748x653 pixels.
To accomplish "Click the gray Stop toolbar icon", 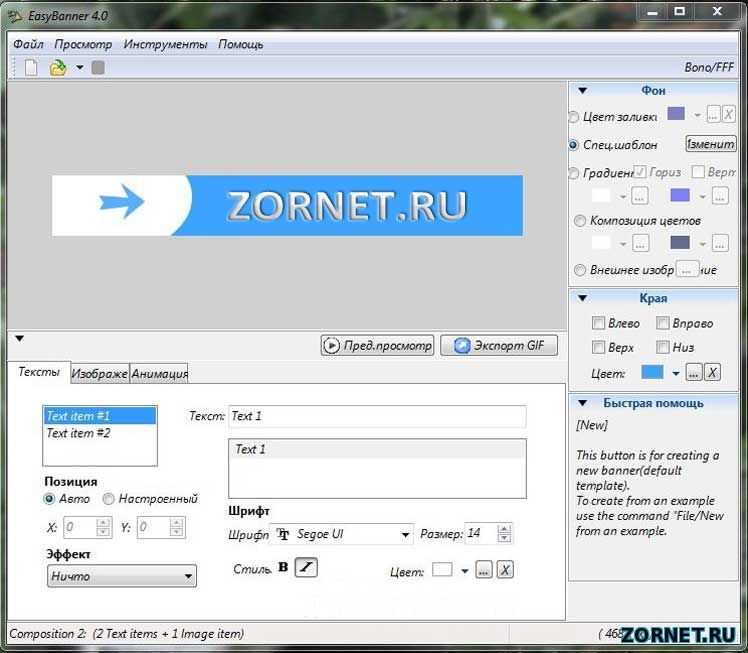I will (x=98, y=68).
